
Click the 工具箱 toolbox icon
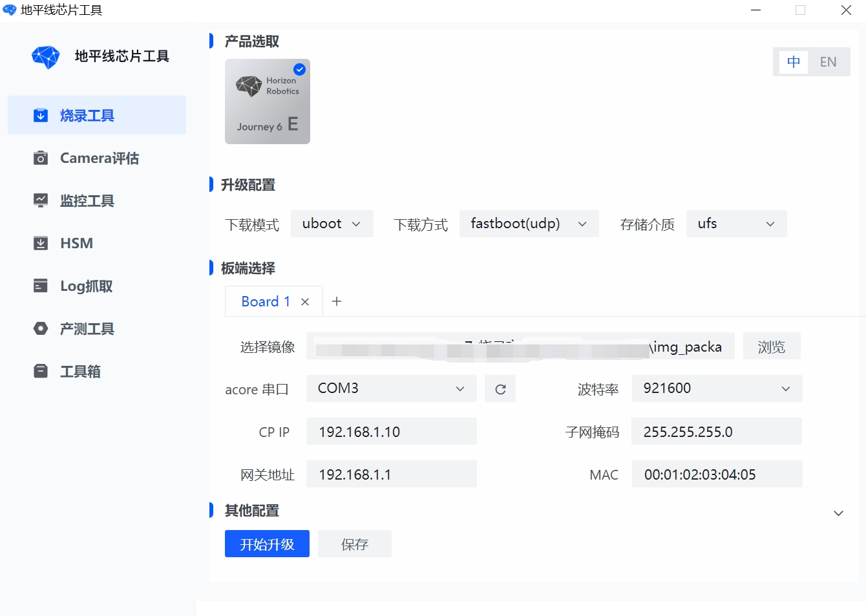(x=41, y=371)
